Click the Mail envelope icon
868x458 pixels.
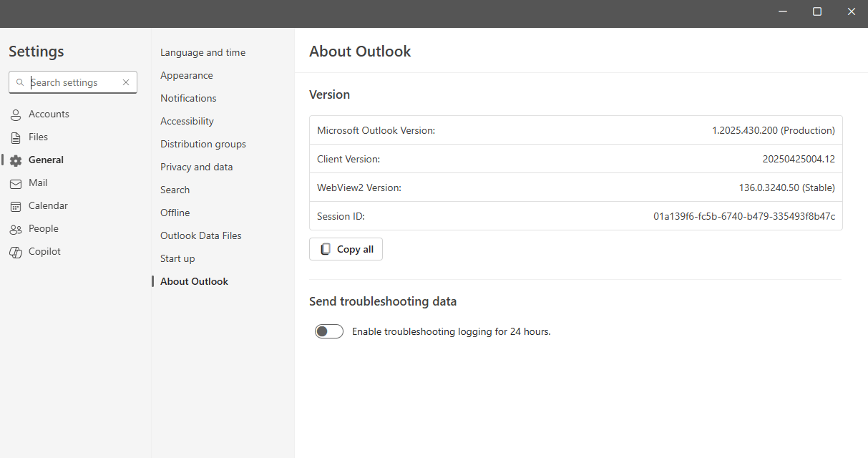point(16,183)
